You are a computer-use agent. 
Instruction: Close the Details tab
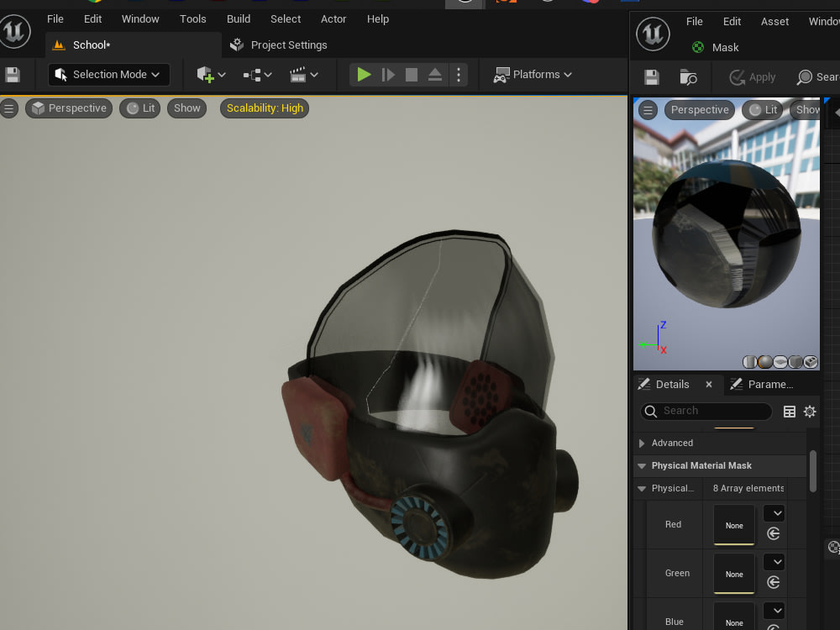pyautogui.click(x=709, y=384)
